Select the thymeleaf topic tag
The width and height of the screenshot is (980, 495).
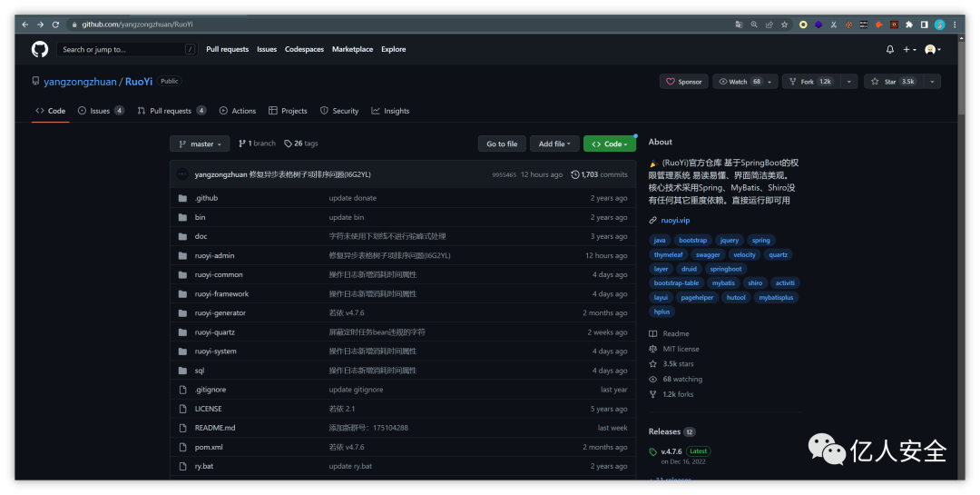click(x=668, y=254)
